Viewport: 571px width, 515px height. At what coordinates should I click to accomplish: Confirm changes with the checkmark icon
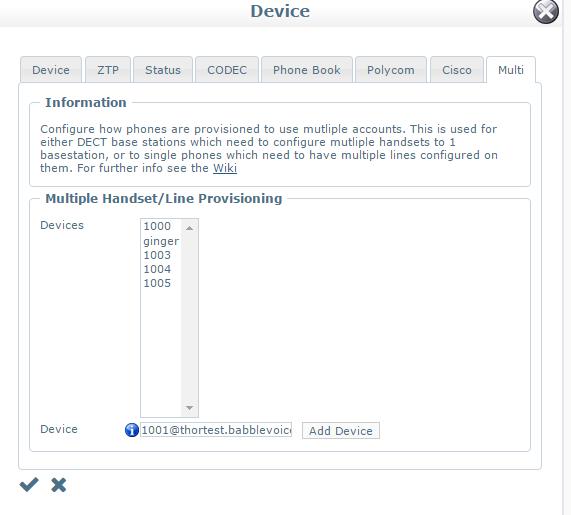click(29, 485)
